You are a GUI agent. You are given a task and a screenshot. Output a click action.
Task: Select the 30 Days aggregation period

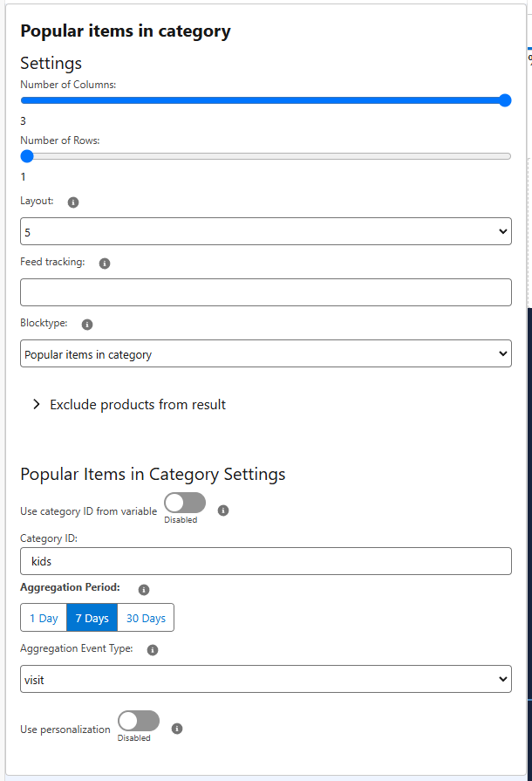146,618
